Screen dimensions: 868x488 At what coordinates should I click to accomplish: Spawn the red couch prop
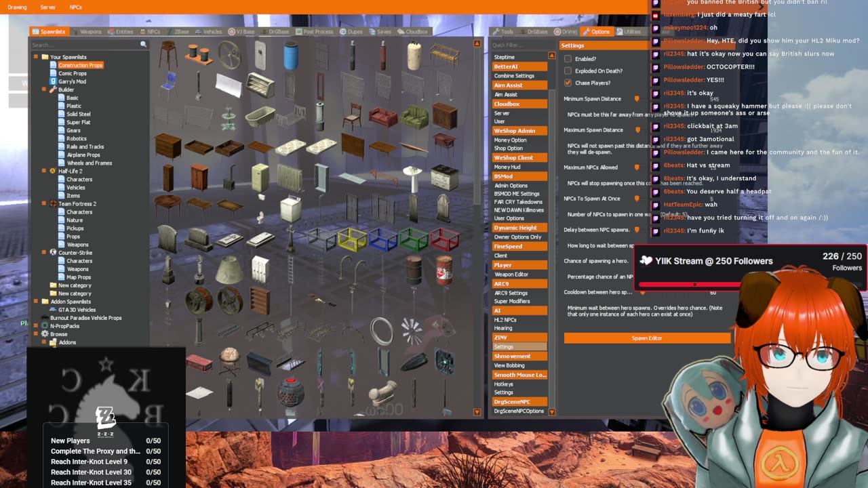click(x=383, y=117)
